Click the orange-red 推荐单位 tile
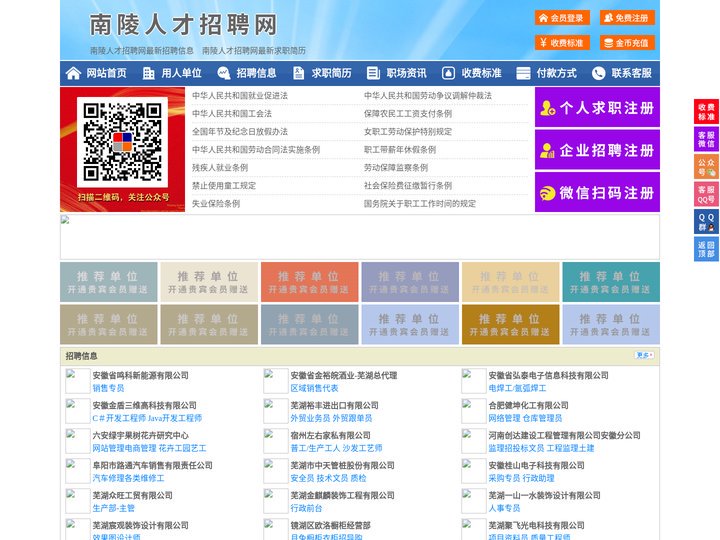This screenshot has height=540, width=720. point(309,282)
